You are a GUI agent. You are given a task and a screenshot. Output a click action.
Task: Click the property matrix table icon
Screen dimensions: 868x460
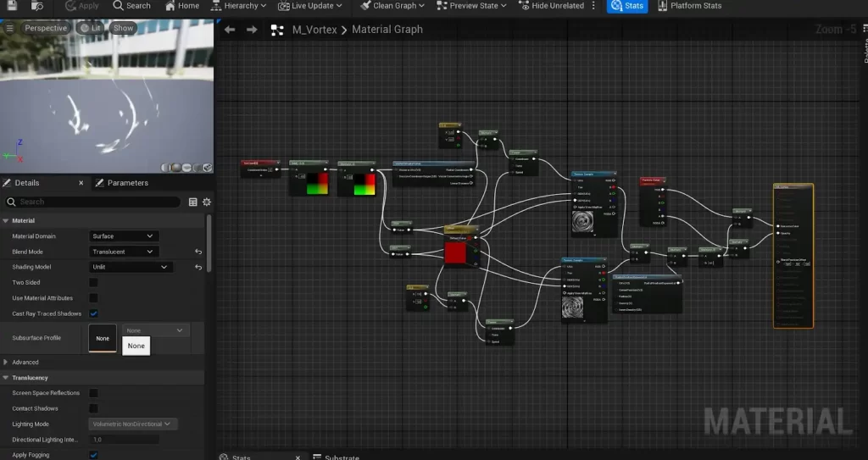(192, 202)
